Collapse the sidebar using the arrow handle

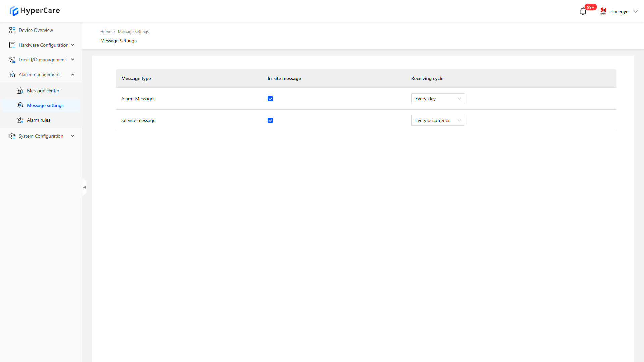84,187
